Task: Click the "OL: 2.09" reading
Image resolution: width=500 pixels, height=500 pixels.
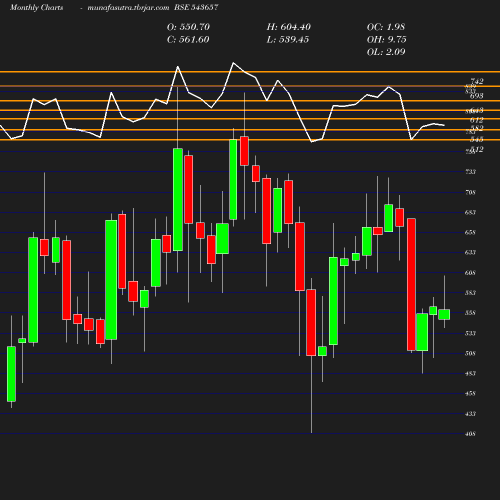Action: 386,52
